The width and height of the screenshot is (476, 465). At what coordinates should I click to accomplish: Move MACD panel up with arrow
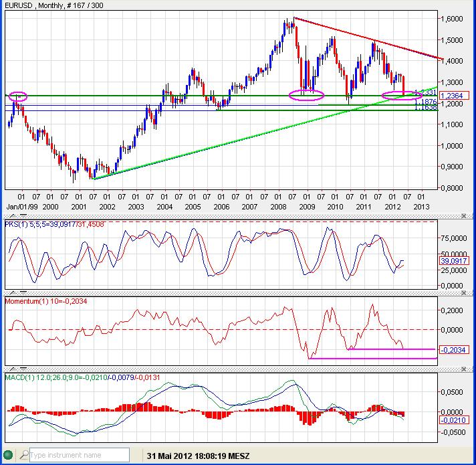pos(13,369)
